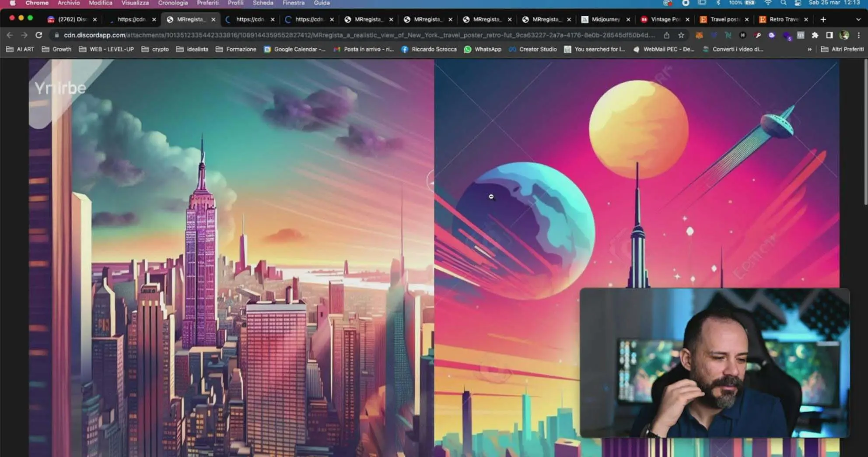Screen dimensions: 868x457
Task: Click the share page icon in address bar
Action: click(x=666, y=35)
